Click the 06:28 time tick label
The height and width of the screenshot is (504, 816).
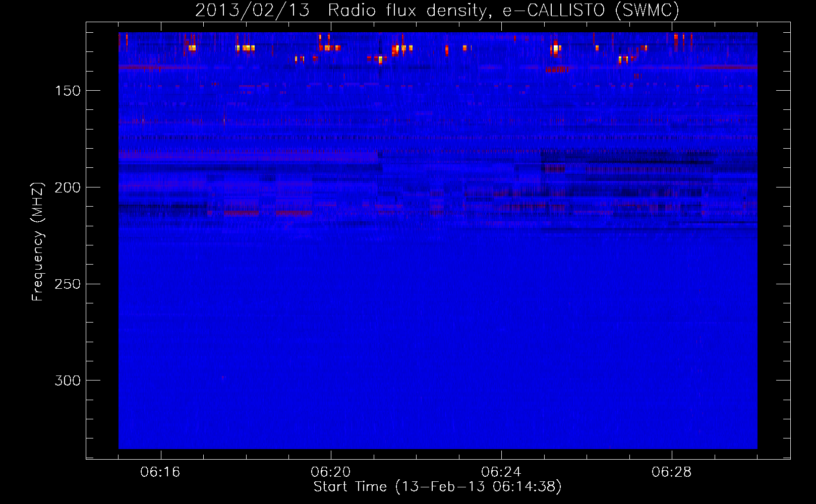(x=672, y=472)
